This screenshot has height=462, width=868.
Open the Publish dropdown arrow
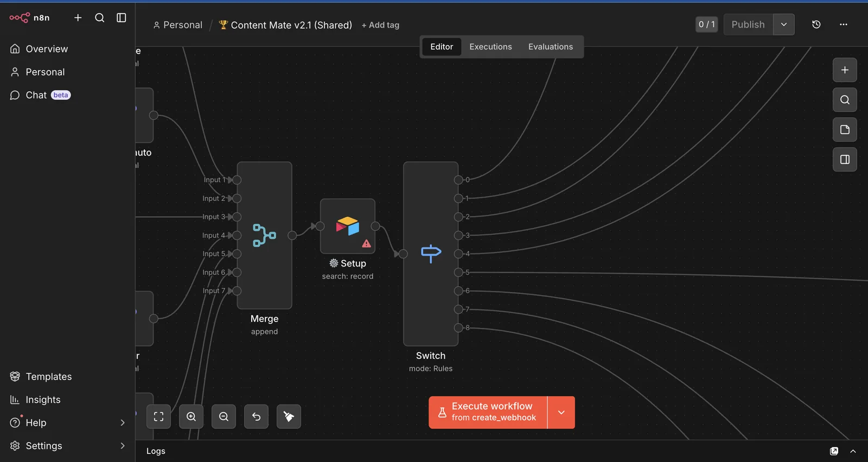tap(783, 24)
